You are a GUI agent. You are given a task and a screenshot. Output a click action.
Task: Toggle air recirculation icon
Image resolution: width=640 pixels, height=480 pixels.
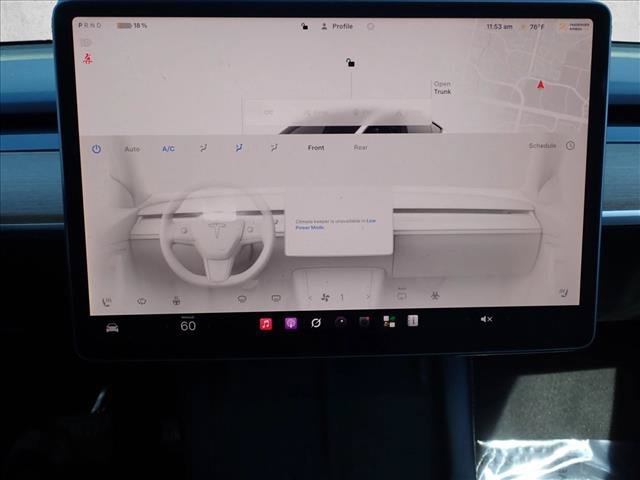[x=402, y=295]
